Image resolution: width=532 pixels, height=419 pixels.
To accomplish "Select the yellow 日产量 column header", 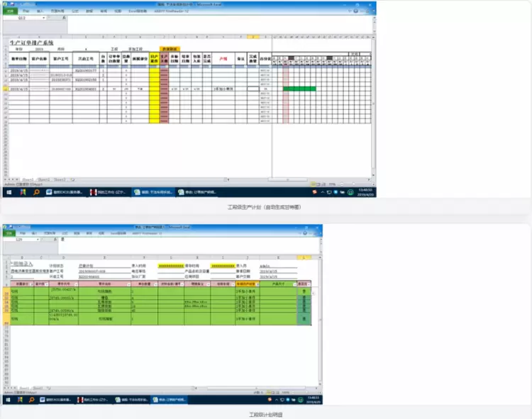I will (x=154, y=59).
